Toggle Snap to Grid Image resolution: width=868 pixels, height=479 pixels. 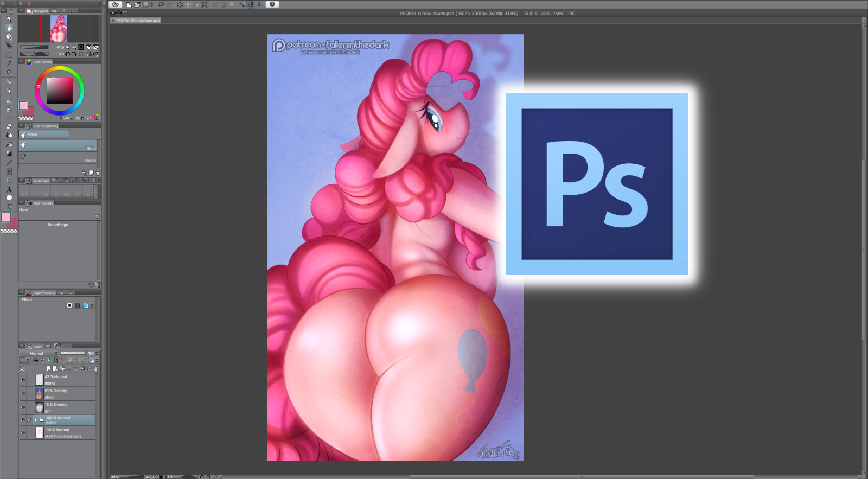tap(259, 4)
